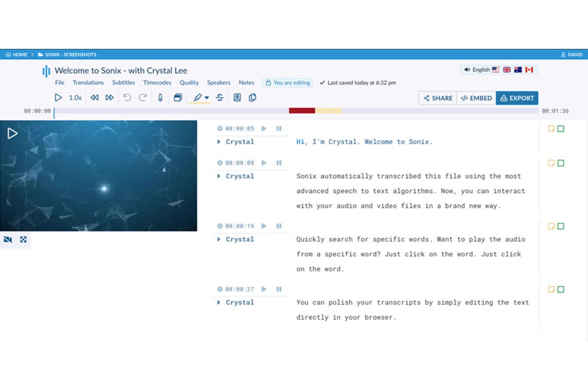Screen dimensions: 588x392
Task: Click the find and replace icon
Action: pos(237,97)
